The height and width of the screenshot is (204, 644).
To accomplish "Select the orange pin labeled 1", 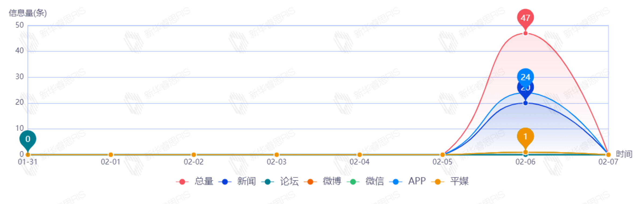I will (x=525, y=137).
